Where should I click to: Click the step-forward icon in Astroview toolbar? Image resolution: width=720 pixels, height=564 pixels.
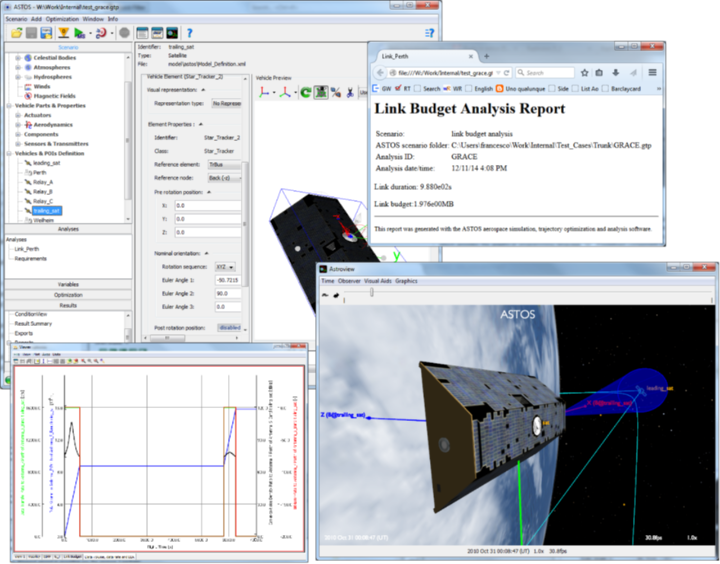click(x=336, y=295)
